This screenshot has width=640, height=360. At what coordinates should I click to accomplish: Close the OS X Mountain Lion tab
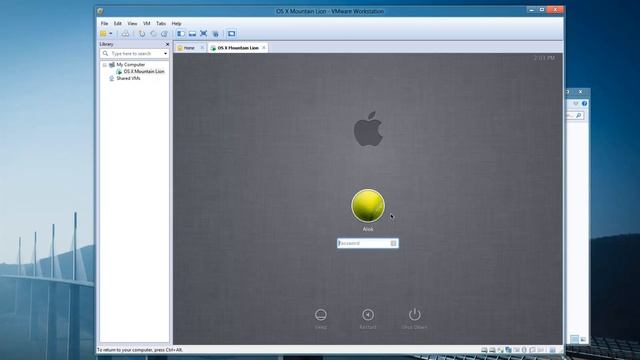coord(264,48)
